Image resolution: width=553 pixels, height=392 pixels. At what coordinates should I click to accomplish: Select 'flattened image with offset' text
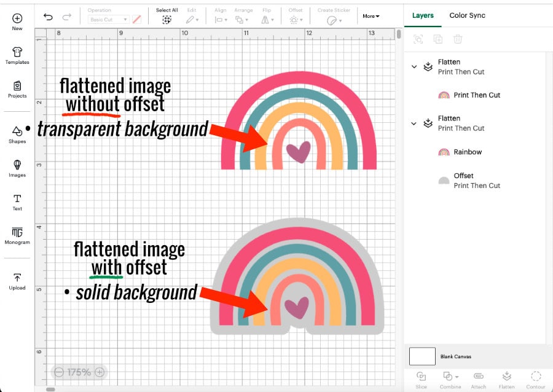coord(129,258)
